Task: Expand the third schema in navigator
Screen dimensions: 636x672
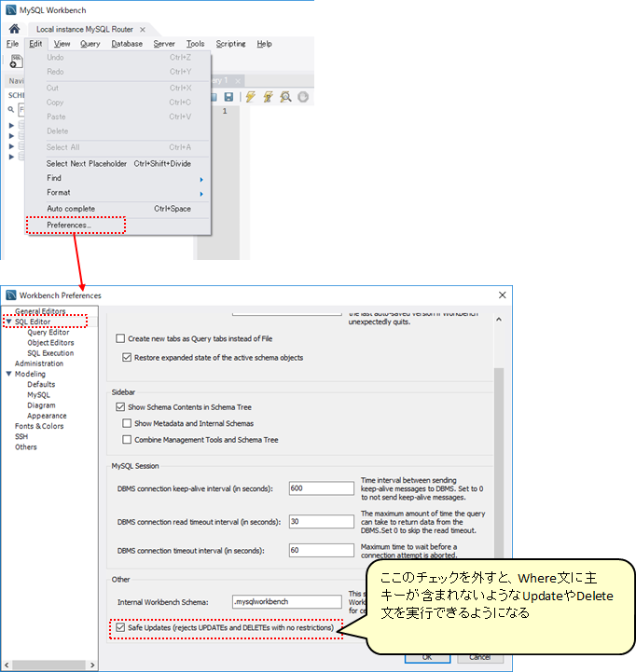Action: pos(11,146)
